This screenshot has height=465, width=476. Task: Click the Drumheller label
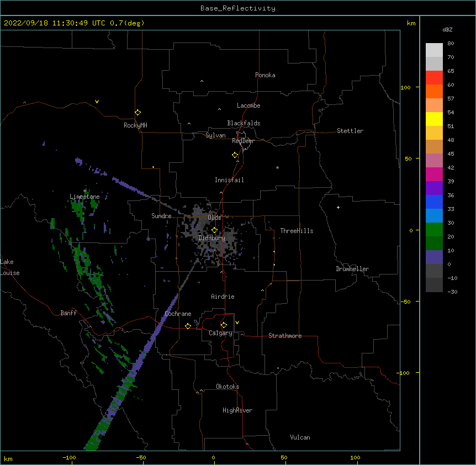click(x=352, y=269)
